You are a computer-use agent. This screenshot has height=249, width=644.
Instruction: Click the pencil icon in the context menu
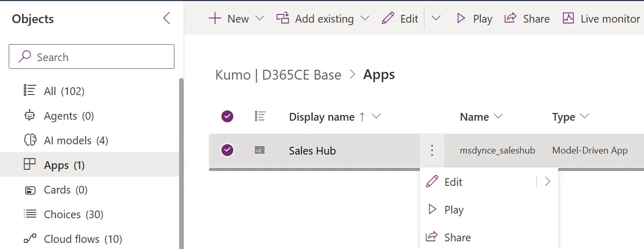432,181
